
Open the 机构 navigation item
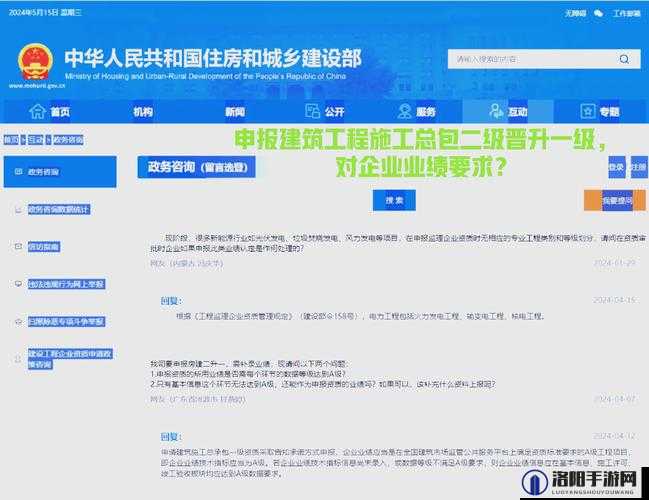(x=143, y=112)
